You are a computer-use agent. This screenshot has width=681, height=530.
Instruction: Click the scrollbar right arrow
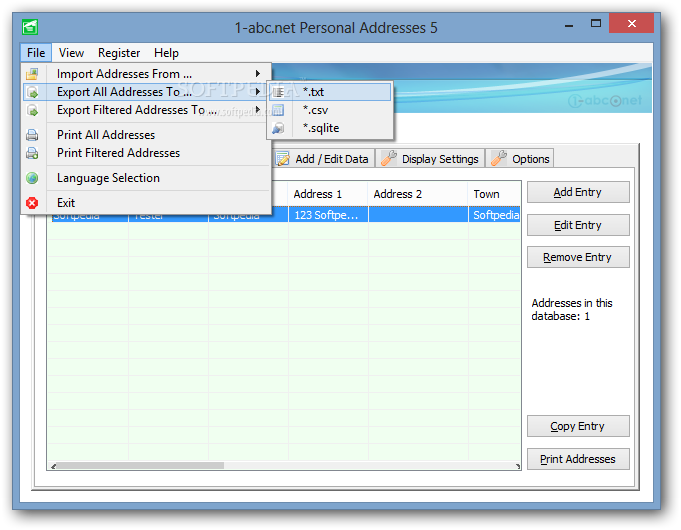pos(518,466)
